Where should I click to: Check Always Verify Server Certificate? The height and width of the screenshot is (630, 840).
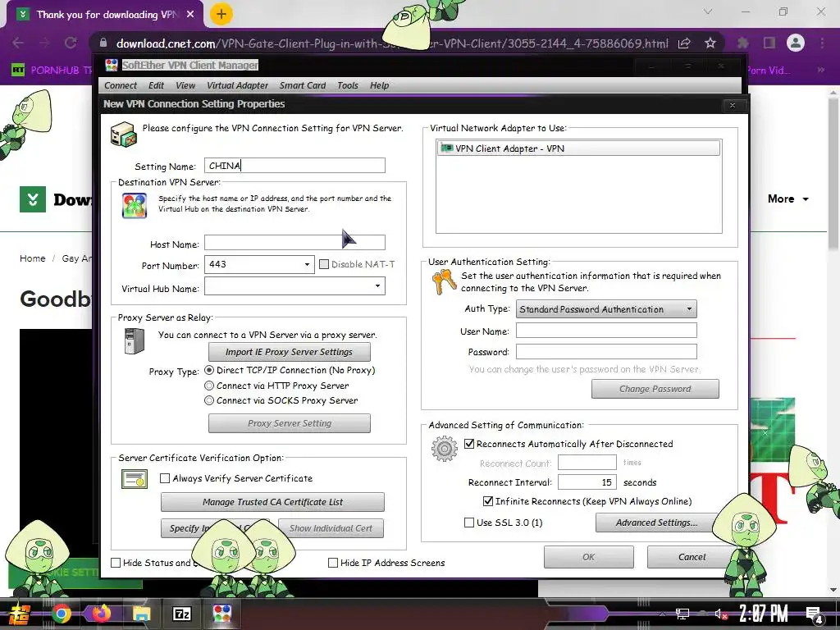click(165, 478)
